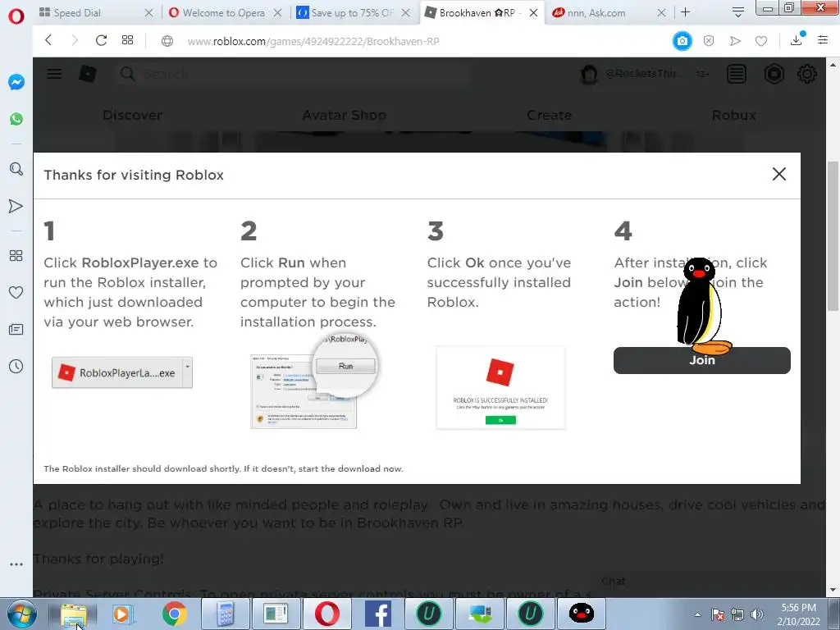Click the page vertical scrollbar thumb
This screenshot has width=840, height=630.
833,235
